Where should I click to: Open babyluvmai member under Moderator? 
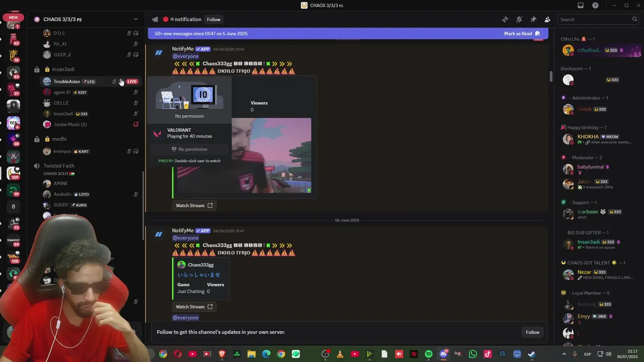[600, 169]
